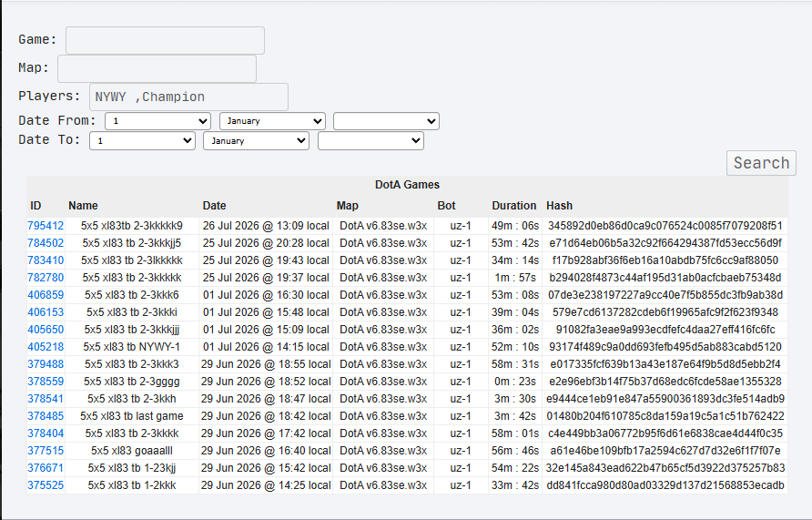Open the Date To year dropdown

tap(370, 141)
